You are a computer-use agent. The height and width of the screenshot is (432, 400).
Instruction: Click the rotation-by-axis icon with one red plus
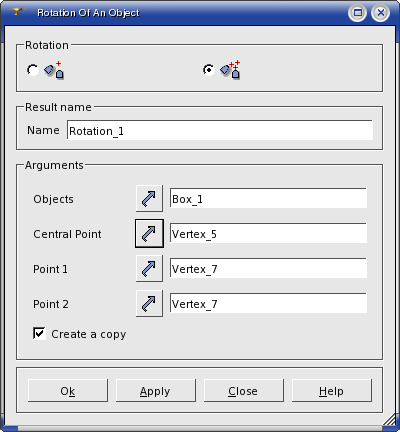coord(54,70)
